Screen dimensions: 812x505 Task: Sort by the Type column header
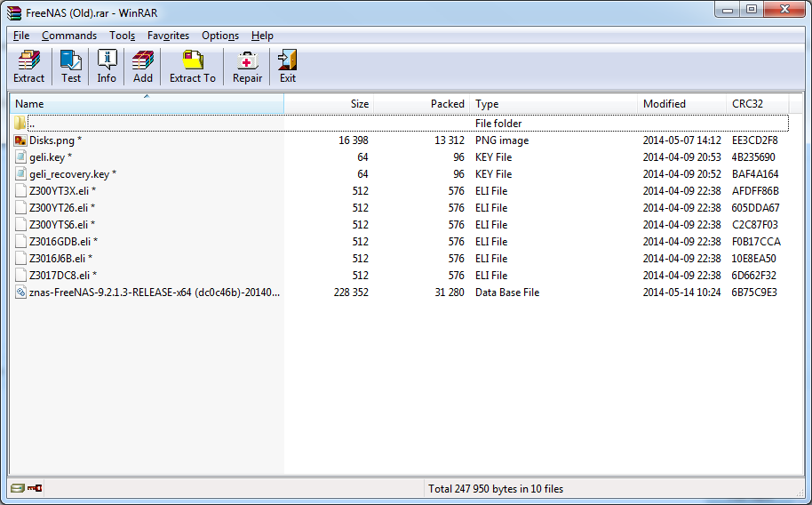pos(553,104)
